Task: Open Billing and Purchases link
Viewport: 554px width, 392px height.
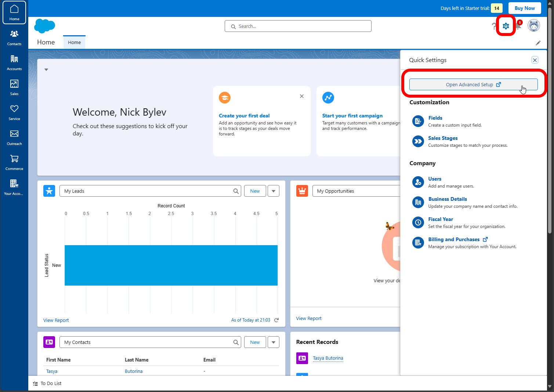Action: (x=454, y=239)
